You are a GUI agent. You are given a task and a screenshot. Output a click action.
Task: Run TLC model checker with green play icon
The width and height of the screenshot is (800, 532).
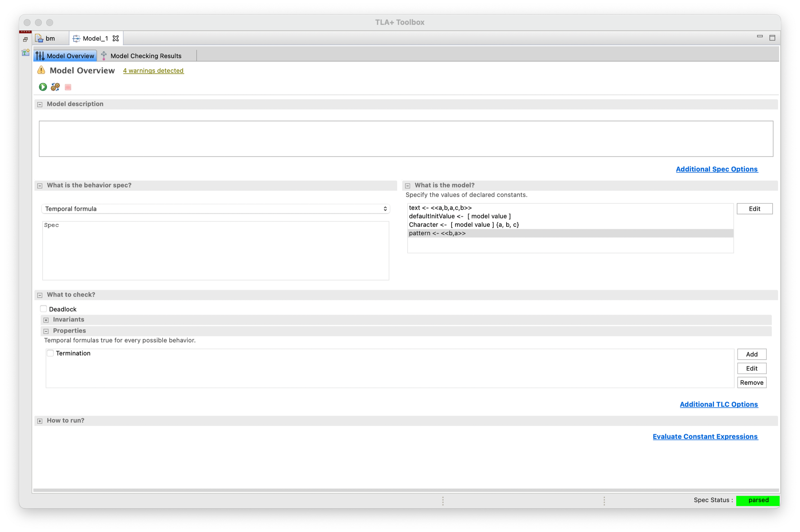pos(43,87)
